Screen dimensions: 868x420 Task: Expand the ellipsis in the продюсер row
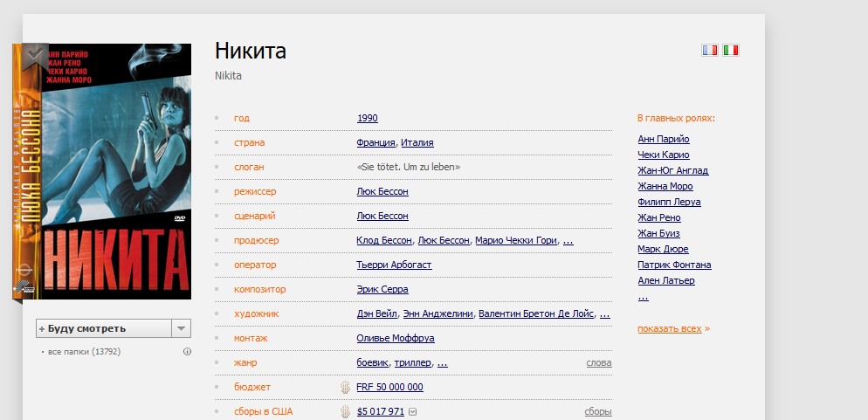point(568,240)
